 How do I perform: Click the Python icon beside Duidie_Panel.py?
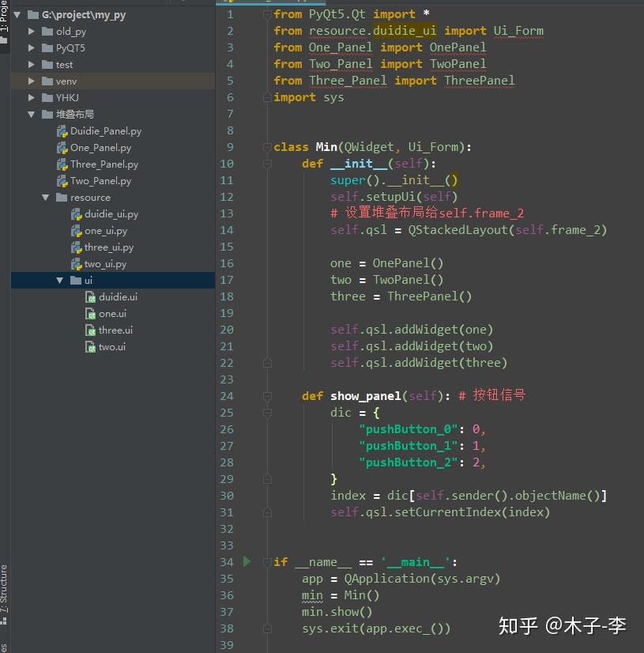click(63, 130)
